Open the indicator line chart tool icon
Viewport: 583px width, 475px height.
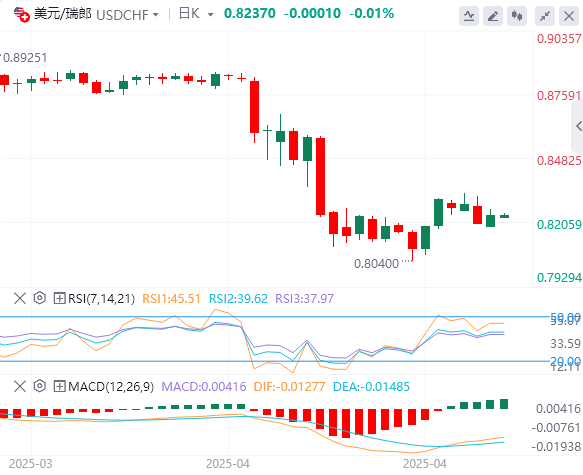coord(468,16)
